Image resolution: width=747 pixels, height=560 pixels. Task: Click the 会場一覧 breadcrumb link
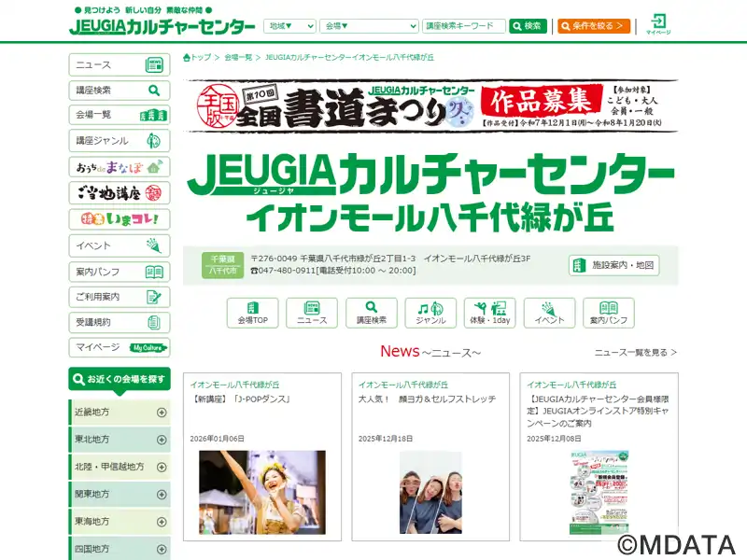pyautogui.click(x=238, y=58)
